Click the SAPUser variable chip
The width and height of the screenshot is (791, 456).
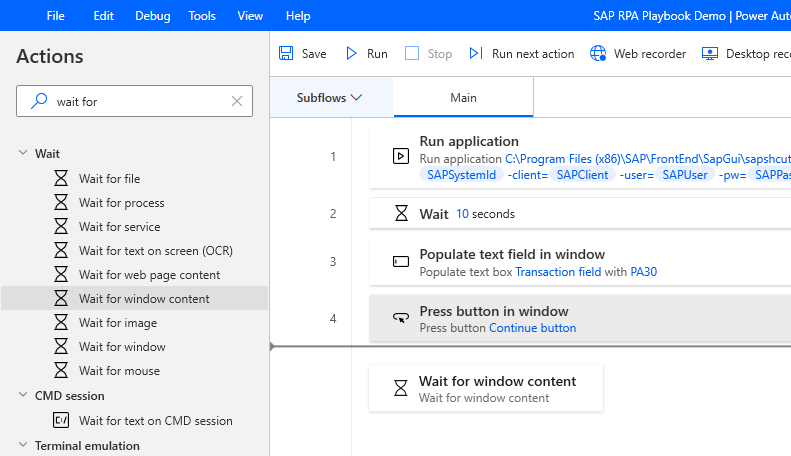click(685, 175)
